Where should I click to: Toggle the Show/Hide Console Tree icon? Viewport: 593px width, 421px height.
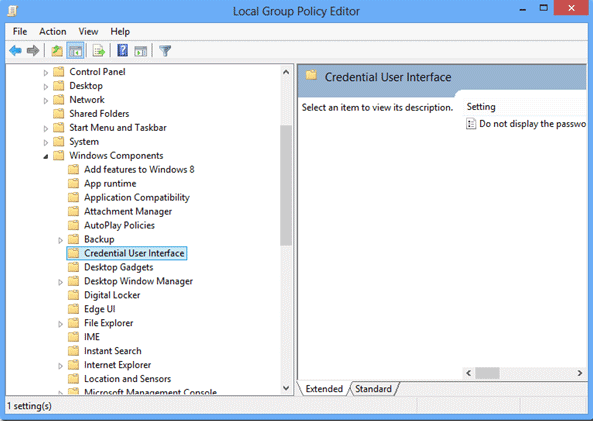(x=75, y=50)
